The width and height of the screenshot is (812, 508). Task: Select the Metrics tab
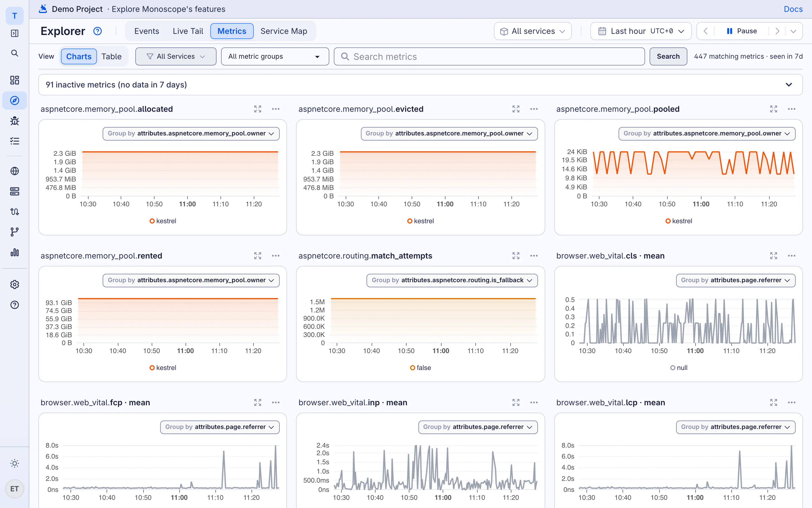(232, 31)
